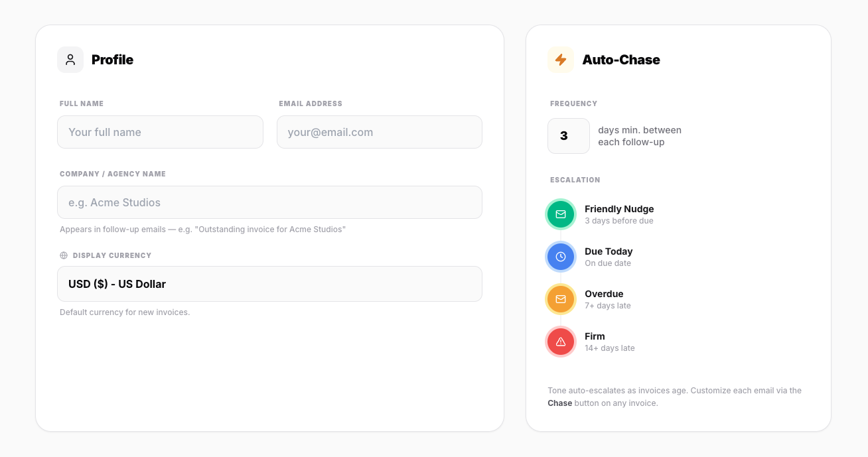868x457 pixels.
Task: Click the Full Name input field
Action: pos(160,132)
